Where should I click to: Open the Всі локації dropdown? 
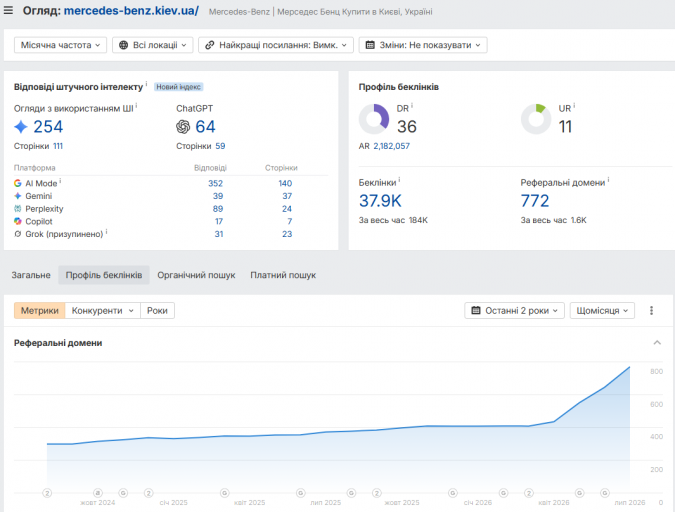click(x=153, y=45)
